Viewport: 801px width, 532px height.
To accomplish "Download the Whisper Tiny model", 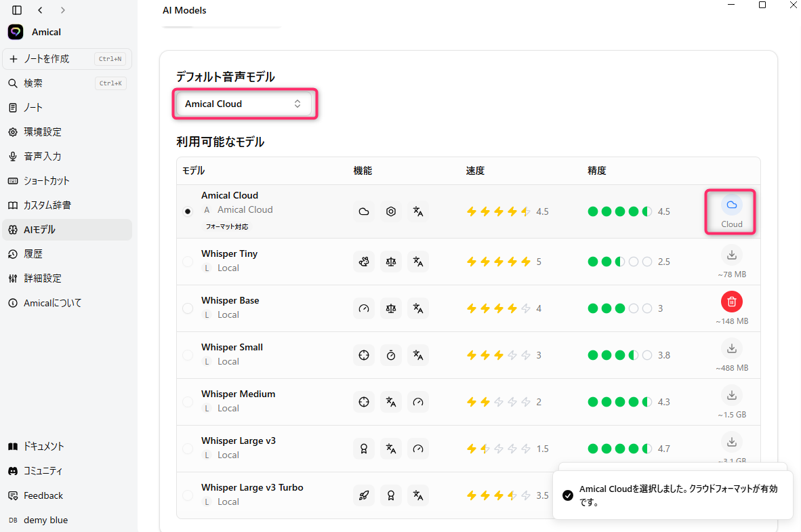I will point(731,255).
